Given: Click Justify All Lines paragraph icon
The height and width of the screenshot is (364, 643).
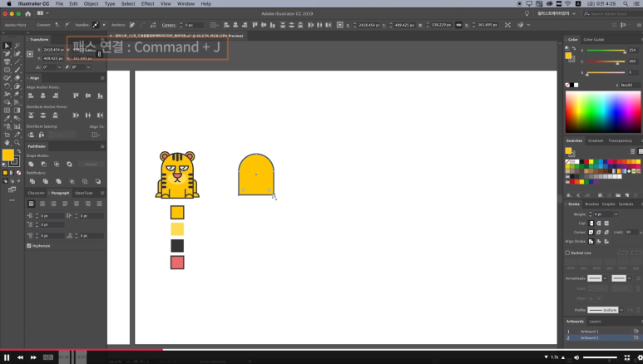Looking at the screenshot, I should (x=99, y=204).
